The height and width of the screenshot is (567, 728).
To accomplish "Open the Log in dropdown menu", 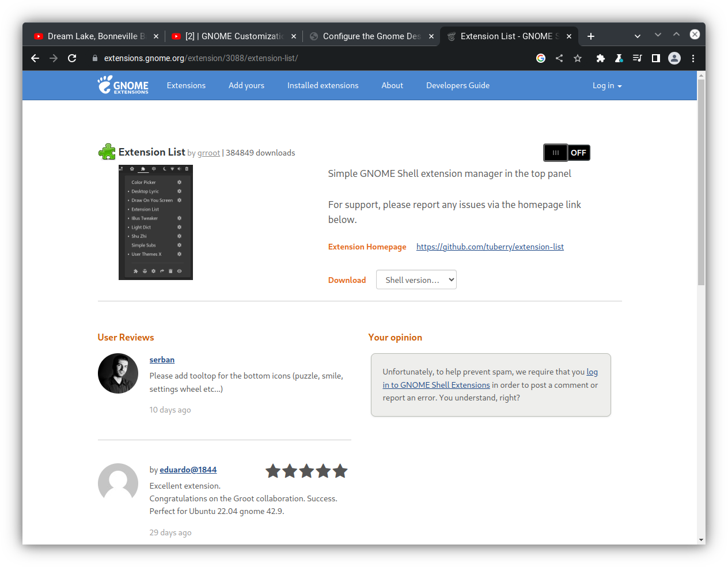I will (607, 85).
